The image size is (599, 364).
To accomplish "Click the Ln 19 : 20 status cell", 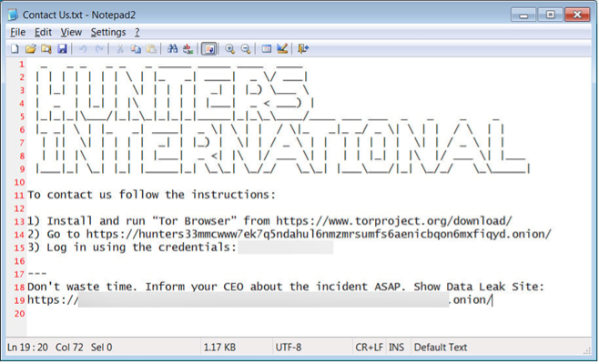I will (27, 348).
